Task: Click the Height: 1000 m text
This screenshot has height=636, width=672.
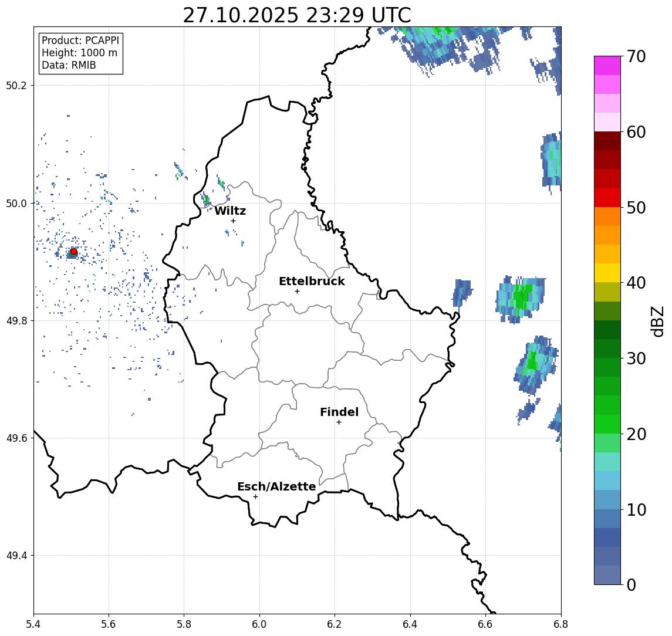Action: 79,53
